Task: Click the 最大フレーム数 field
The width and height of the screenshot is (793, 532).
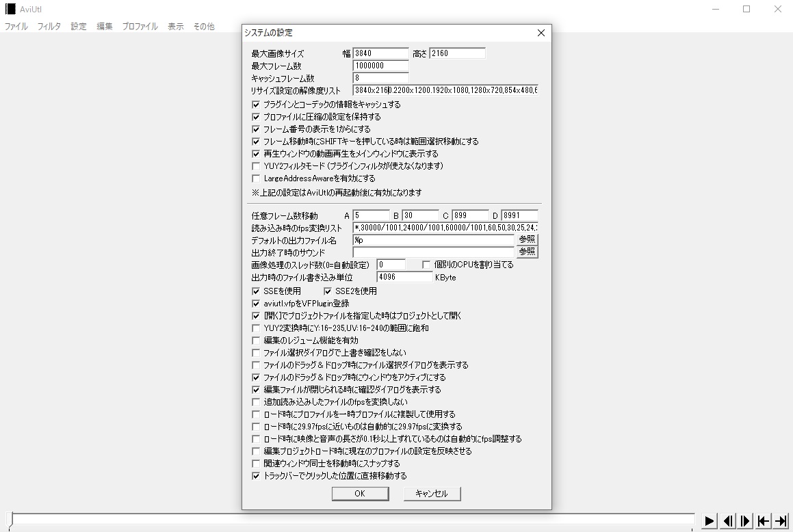Action: click(x=380, y=66)
